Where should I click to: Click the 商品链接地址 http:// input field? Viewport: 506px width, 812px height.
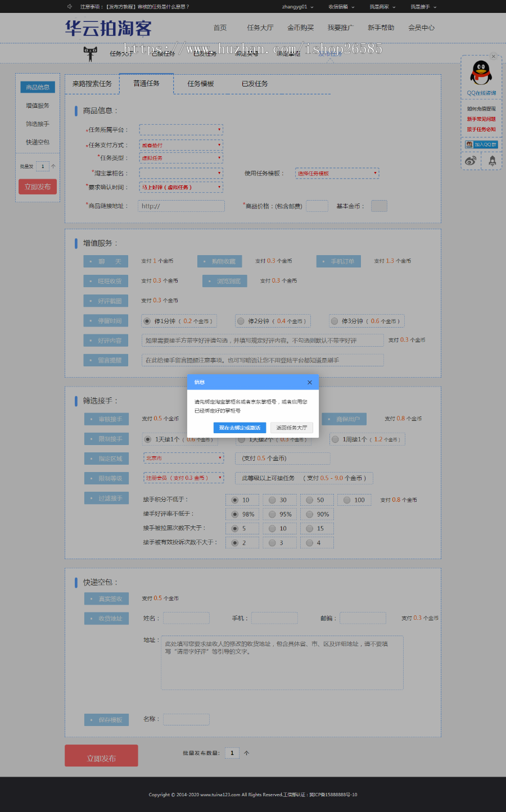coord(181,206)
